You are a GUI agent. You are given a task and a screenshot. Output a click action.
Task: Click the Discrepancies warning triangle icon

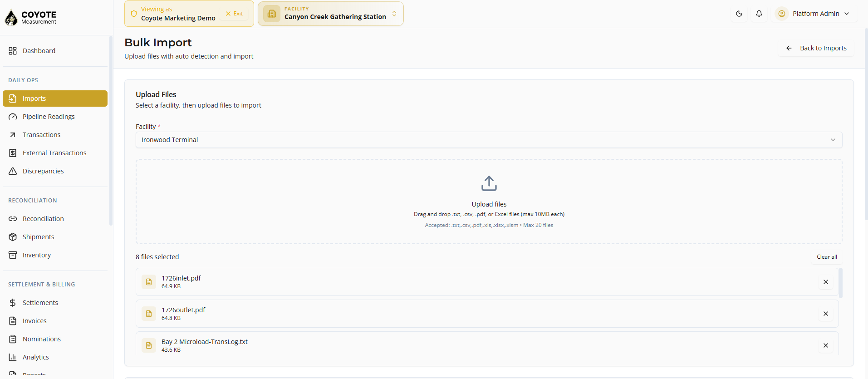click(13, 171)
